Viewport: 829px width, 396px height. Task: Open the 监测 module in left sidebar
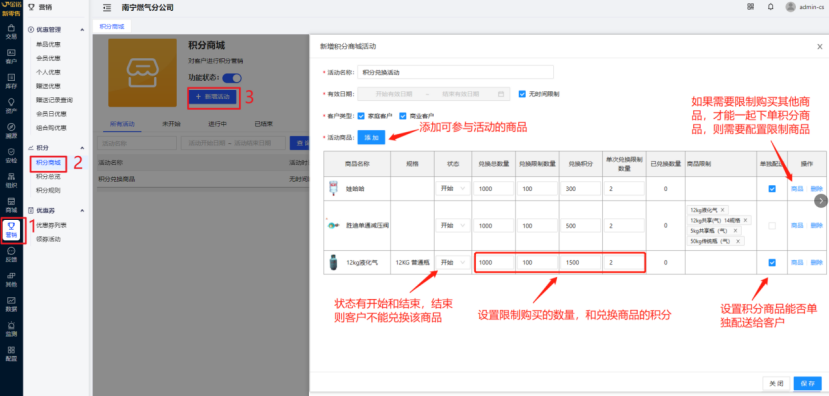[x=11, y=329]
